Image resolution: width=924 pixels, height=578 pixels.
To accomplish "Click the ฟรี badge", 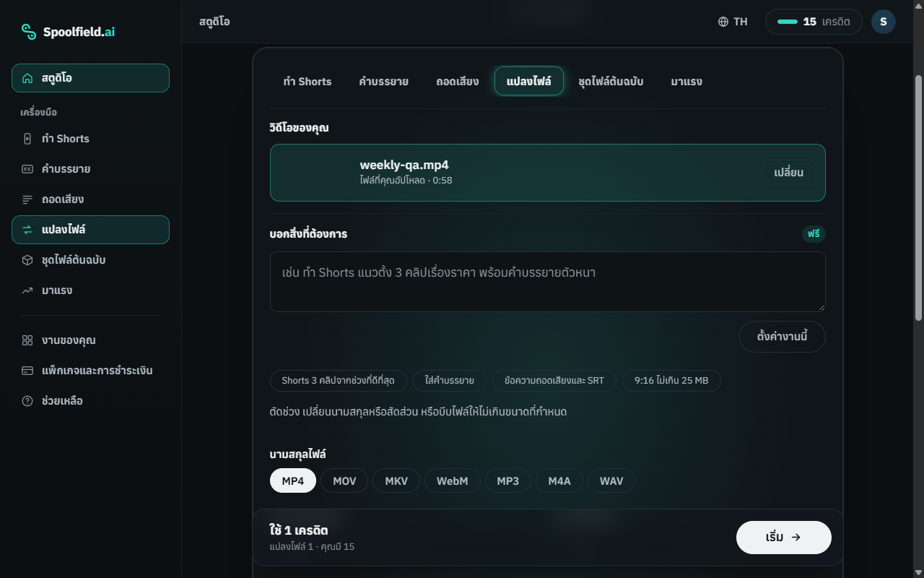I will point(814,234).
